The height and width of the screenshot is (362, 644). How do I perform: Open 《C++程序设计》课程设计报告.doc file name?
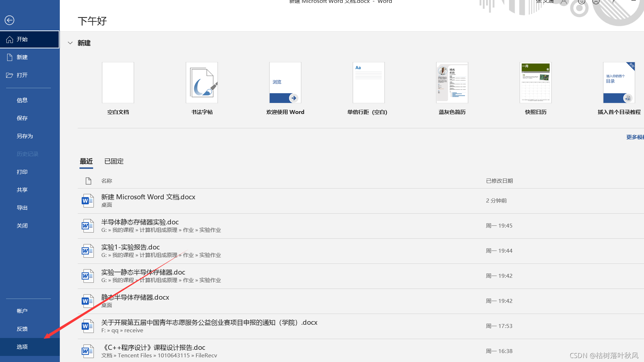pyautogui.click(x=153, y=348)
